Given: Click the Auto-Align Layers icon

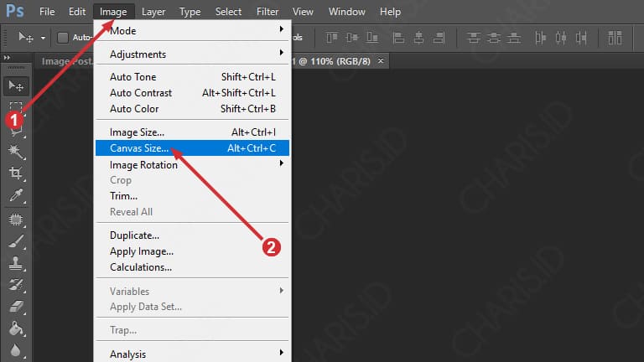Looking at the screenshot, I should 615,38.
